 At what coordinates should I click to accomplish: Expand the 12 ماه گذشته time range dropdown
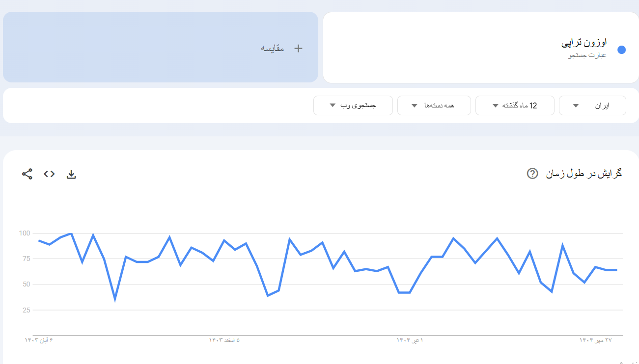point(515,105)
